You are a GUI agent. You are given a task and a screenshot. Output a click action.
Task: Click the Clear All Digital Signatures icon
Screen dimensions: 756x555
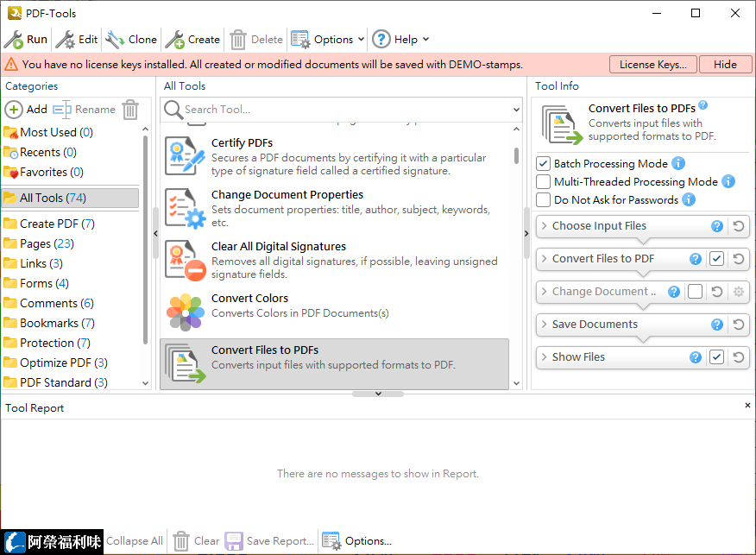pyautogui.click(x=184, y=259)
